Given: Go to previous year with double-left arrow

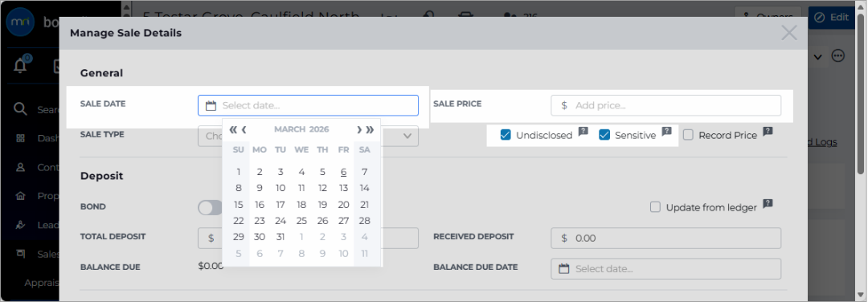Looking at the screenshot, I should pyautogui.click(x=233, y=129).
